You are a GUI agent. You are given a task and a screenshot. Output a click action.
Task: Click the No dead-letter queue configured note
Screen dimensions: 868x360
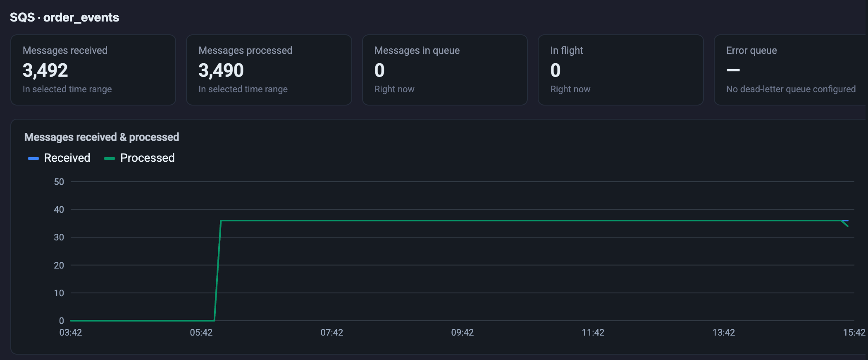point(791,89)
